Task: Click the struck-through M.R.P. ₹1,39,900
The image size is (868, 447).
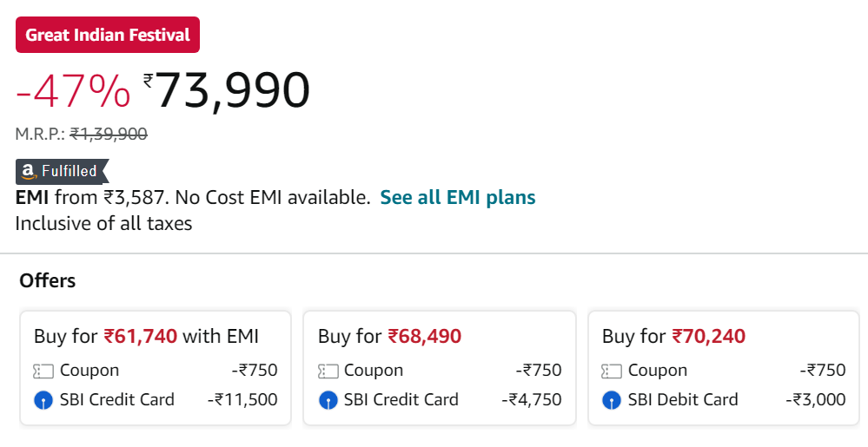Action: [x=109, y=134]
